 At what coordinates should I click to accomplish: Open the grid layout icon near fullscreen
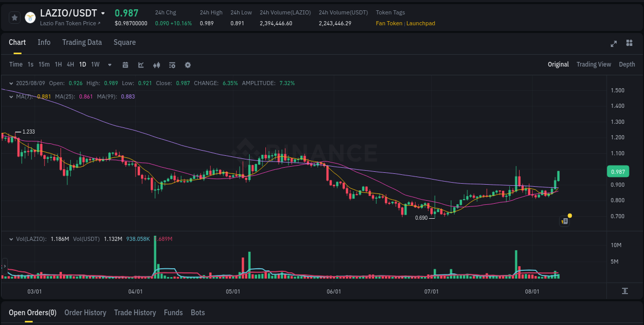(629, 44)
